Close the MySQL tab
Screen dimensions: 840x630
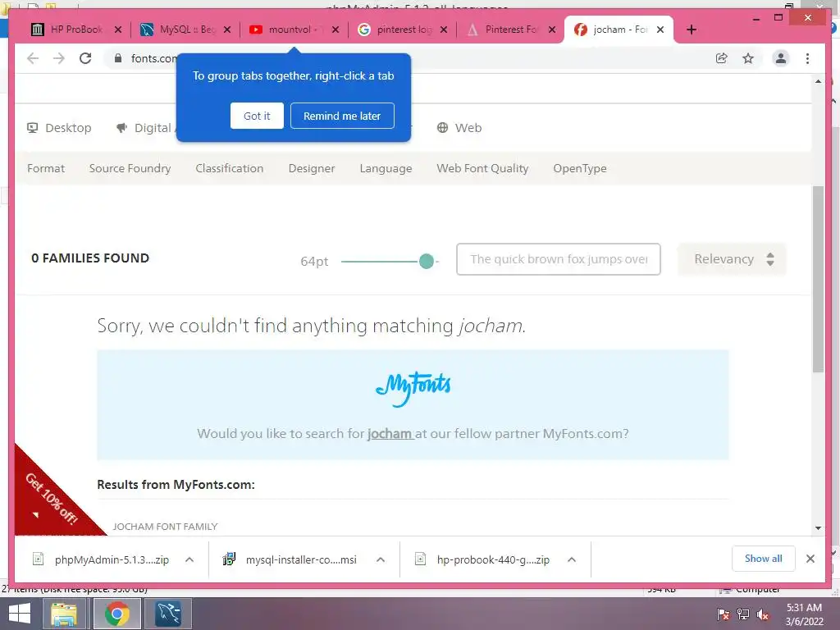pyautogui.click(x=227, y=30)
